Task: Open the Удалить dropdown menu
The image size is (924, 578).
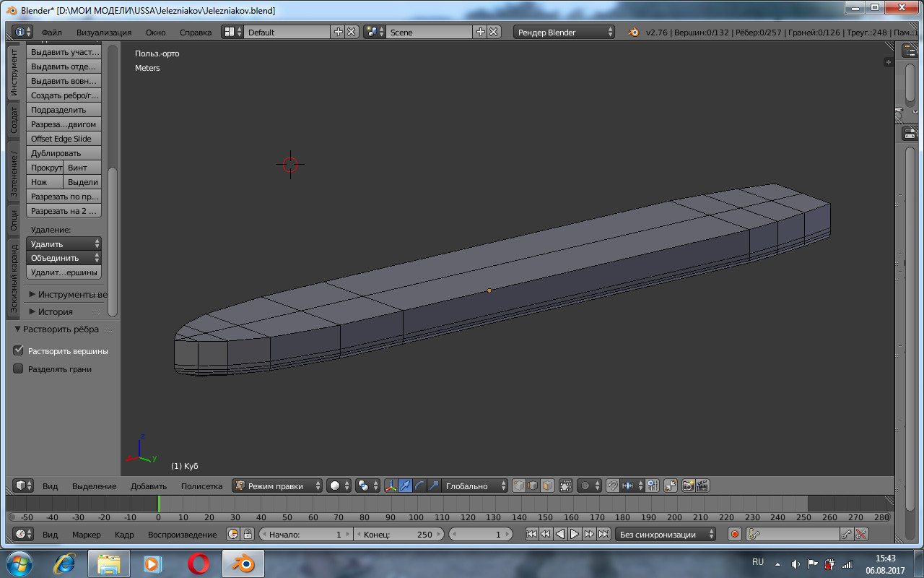Action: point(64,244)
